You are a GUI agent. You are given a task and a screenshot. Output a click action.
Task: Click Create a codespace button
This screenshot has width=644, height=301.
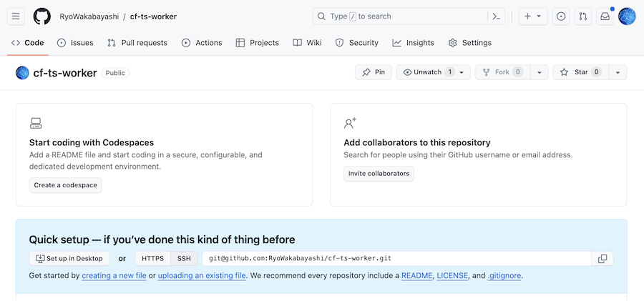coord(65,185)
